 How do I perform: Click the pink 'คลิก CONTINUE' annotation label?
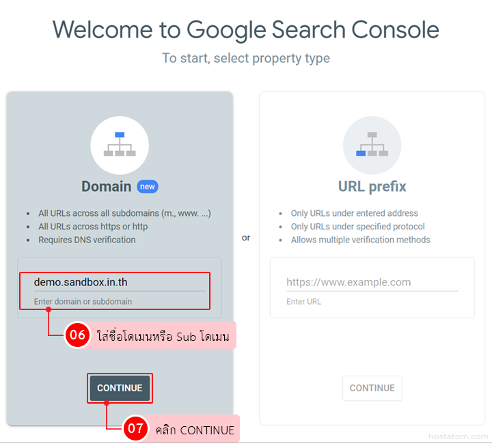coord(194,430)
